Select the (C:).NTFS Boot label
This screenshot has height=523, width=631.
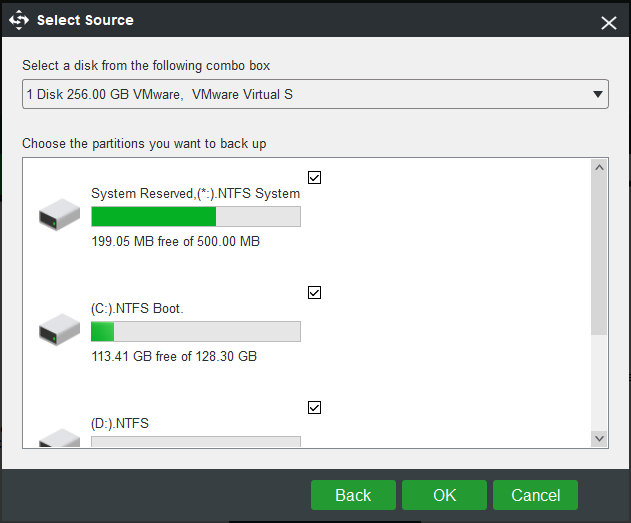click(137, 309)
